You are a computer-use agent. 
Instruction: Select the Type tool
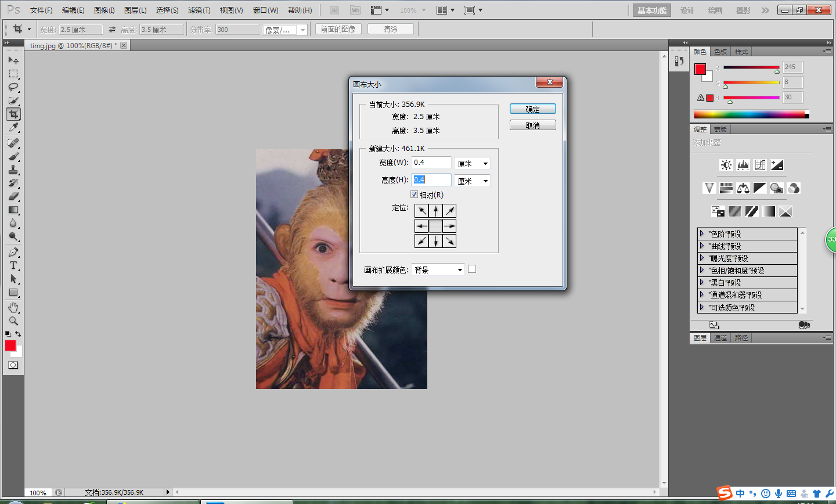click(13, 265)
